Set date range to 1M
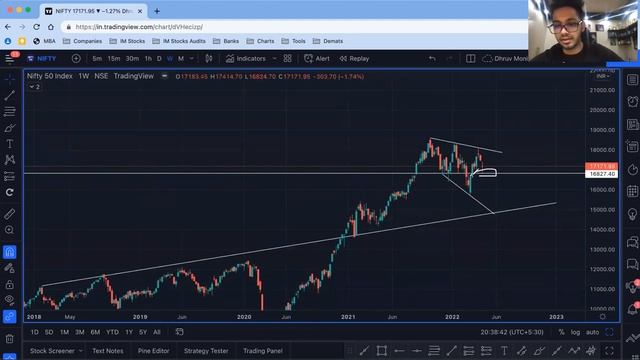 click(x=64, y=332)
